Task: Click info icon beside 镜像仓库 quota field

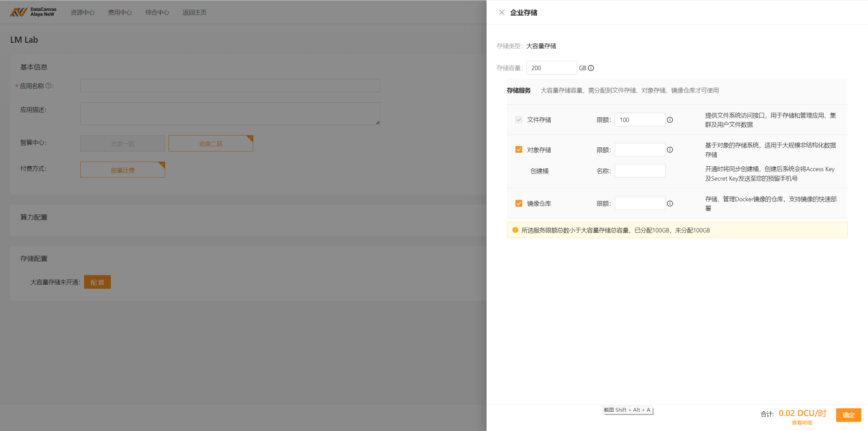Action: pyautogui.click(x=670, y=204)
